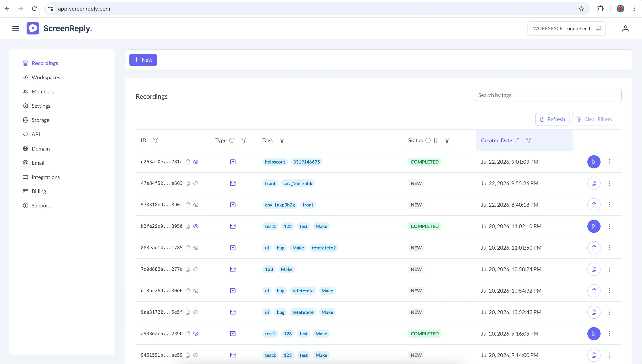Play recording from 11:02:10 PM
Viewport: 642px width, 364px height.
click(x=594, y=226)
